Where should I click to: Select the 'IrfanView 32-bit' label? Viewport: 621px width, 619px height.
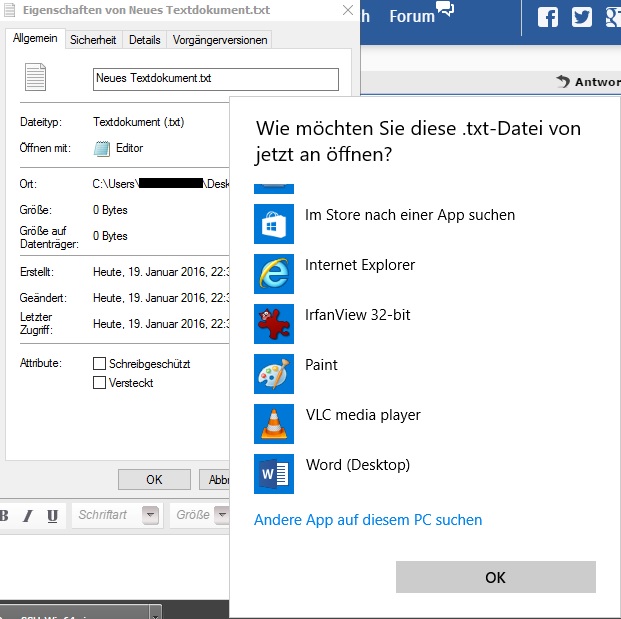(x=357, y=315)
